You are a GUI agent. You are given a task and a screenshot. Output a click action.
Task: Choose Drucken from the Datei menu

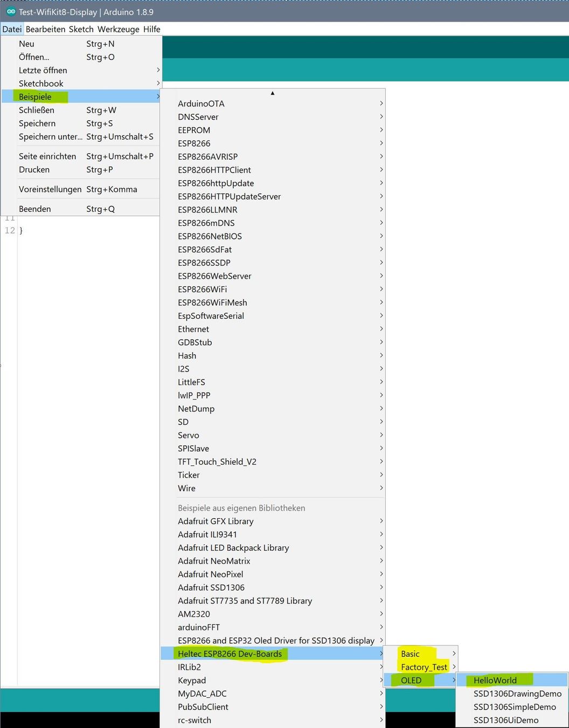[x=81, y=169]
